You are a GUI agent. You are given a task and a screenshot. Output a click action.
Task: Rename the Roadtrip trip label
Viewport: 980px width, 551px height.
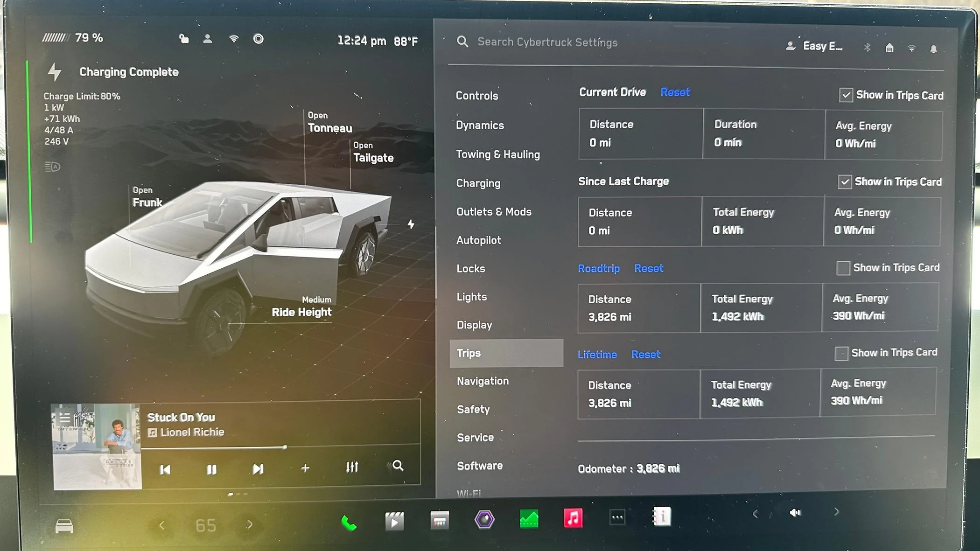tap(599, 269)
